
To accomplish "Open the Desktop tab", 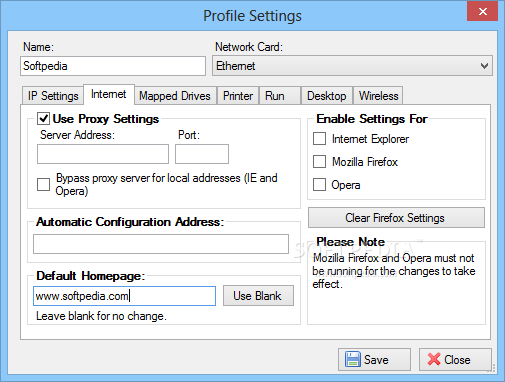I will [327, 96].
